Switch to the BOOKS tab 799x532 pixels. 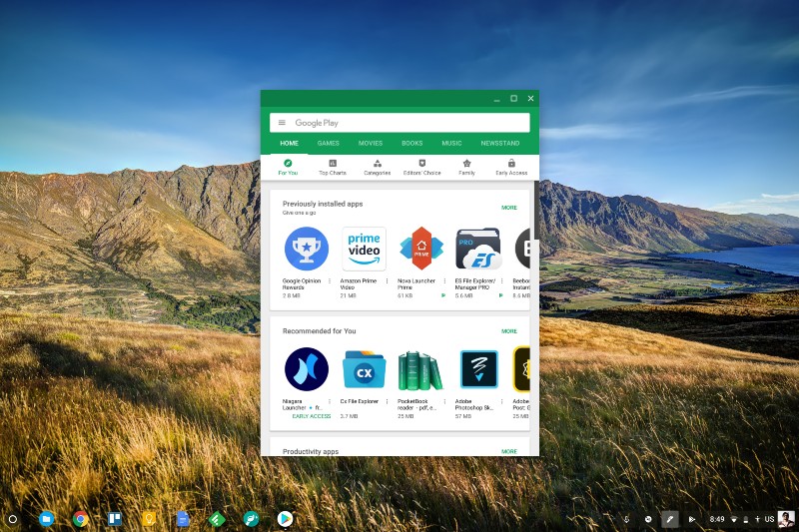pyautogui.click(x=412, y=143)
